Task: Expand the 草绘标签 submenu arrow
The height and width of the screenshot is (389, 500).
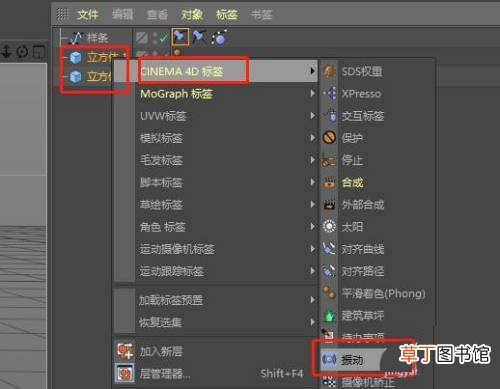Action: (312, 204)
